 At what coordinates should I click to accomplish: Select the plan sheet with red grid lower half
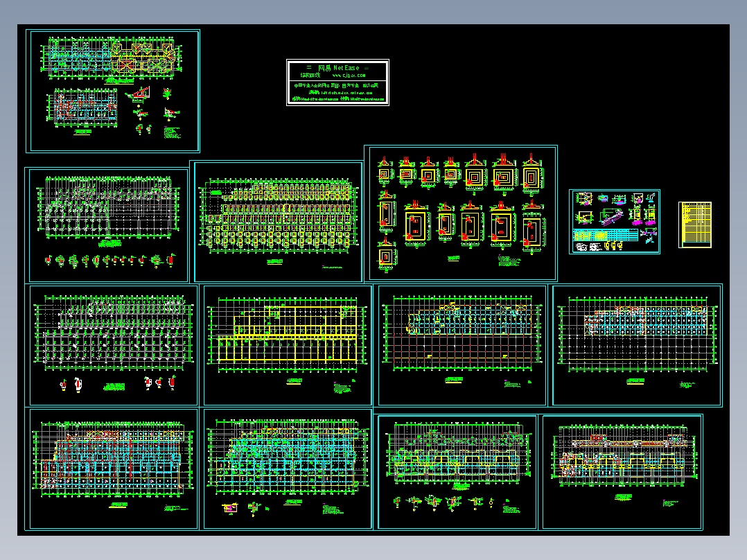[x=462, y=346]
